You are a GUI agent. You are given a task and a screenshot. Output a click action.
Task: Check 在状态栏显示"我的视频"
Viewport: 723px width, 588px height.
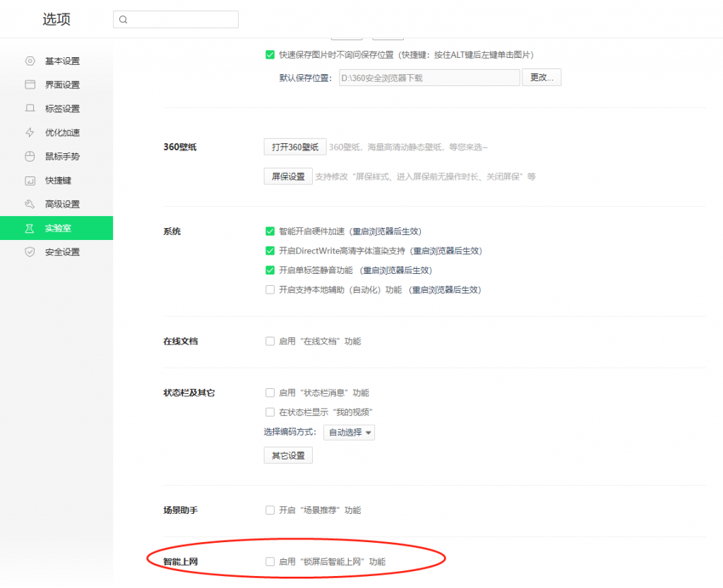click(270, 412)
